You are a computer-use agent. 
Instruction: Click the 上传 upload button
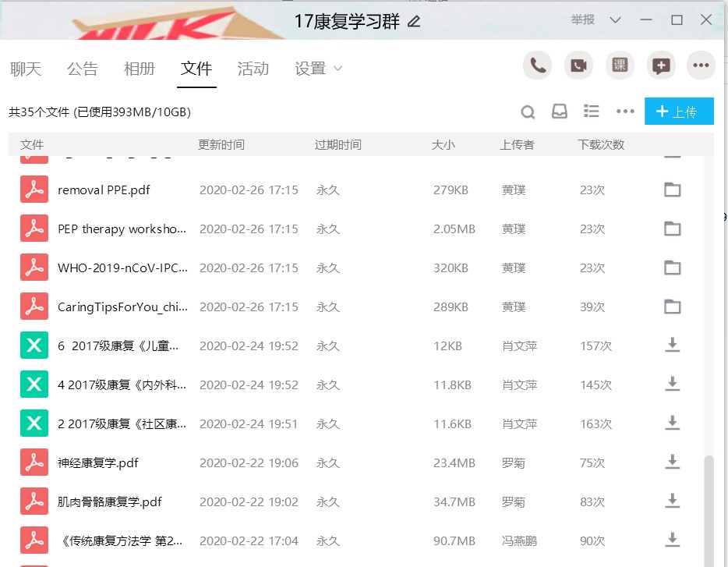click(678, 112)
